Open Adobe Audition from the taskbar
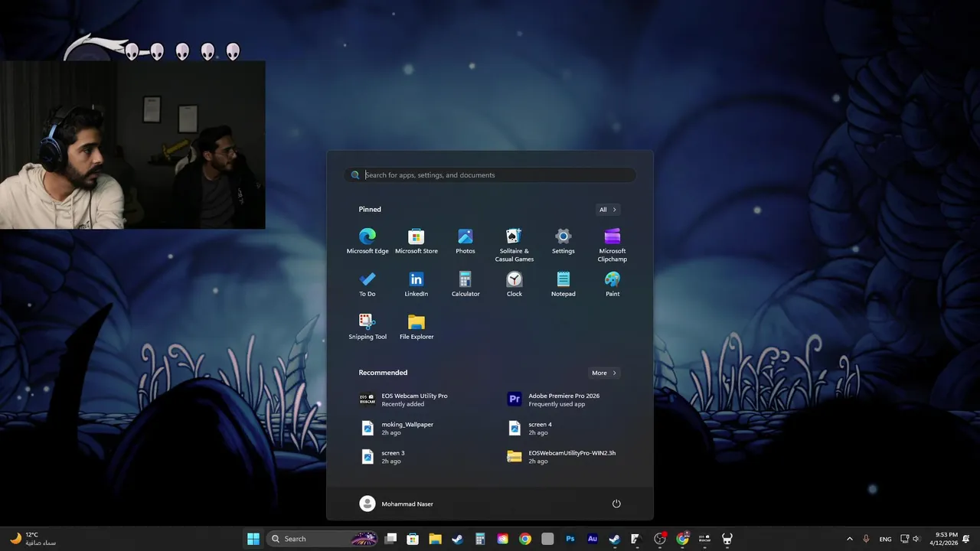 click(592, 539)
